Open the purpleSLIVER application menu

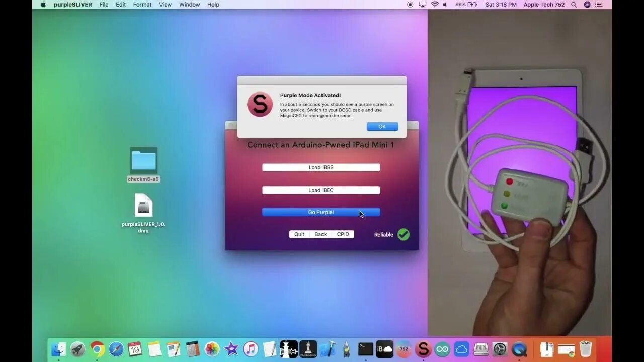pyautogui.click(x=73, y=5)
